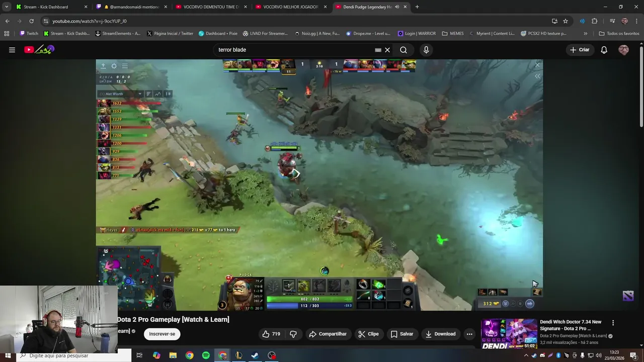
Task: Open Dendi Witch Doctor video thumbnail
Action: [x=509, y=334]
